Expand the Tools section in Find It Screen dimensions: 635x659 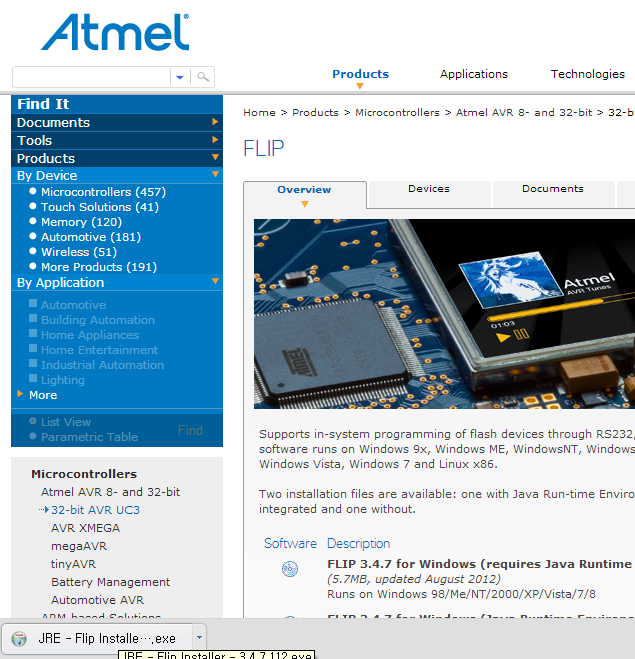point(117,140)
